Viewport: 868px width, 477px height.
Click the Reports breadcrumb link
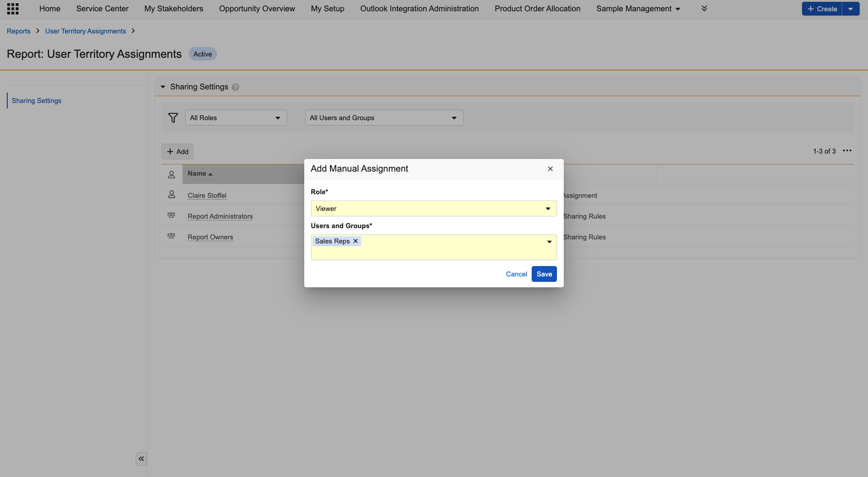19,31
